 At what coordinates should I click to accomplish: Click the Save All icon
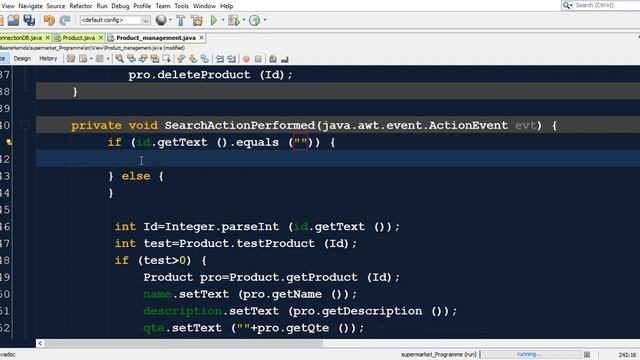point(29,20)
